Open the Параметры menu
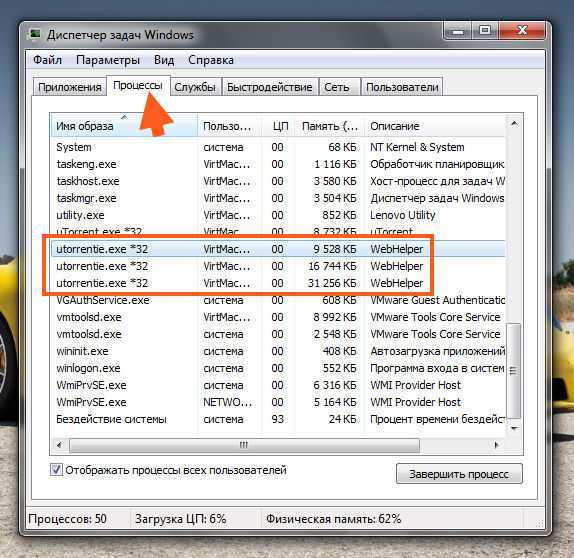Viewport: 574px width, 558px height. coord(108,60)
